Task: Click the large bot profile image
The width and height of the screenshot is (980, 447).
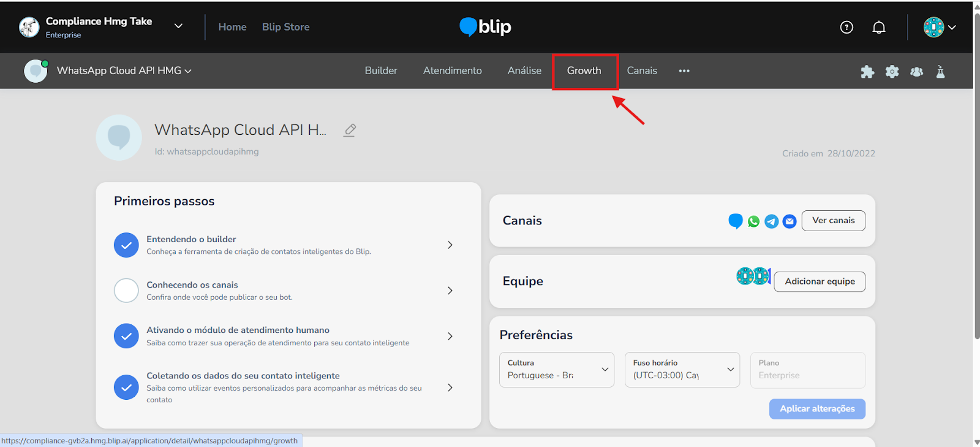Action: point(119,137)
